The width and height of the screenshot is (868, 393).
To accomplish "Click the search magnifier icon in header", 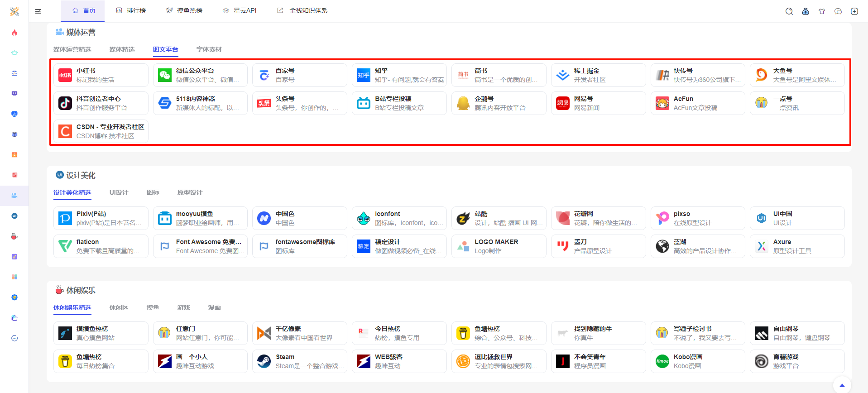I will 789,11.
